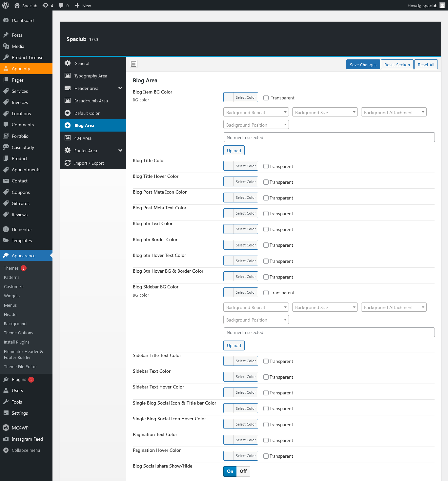Click the Tools wrench icon
The image size is (448, 481).
point(6,402)
